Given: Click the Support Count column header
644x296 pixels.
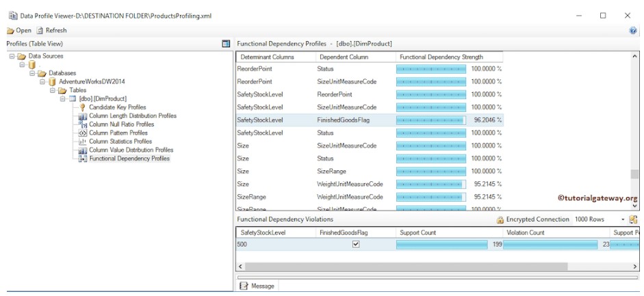Looking at the screenshot, I should 450,232.
